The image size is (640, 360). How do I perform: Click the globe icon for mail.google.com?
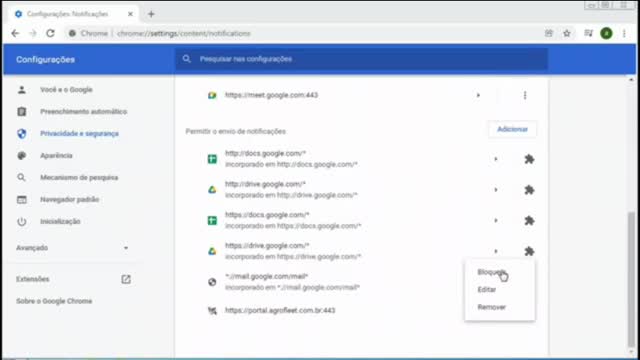(x=212, y=282)
